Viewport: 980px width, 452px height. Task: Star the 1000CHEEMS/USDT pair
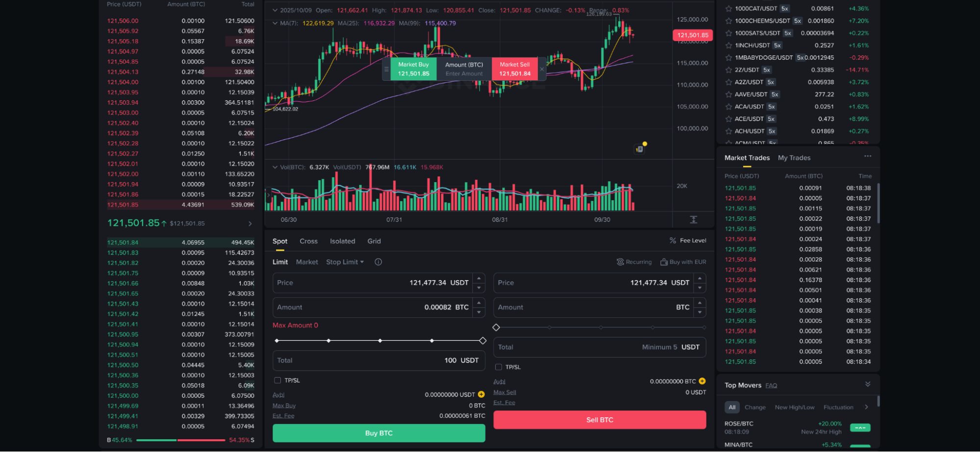[729, 21]
